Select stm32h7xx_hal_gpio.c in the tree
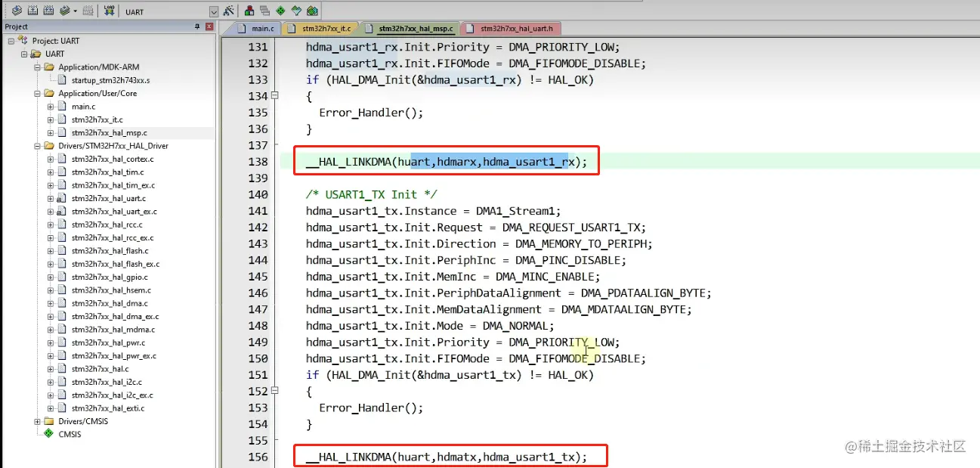 click(x=110, y=277)
